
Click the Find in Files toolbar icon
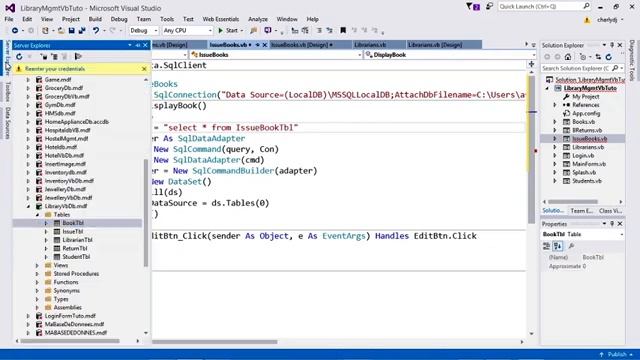coord(253,31)
